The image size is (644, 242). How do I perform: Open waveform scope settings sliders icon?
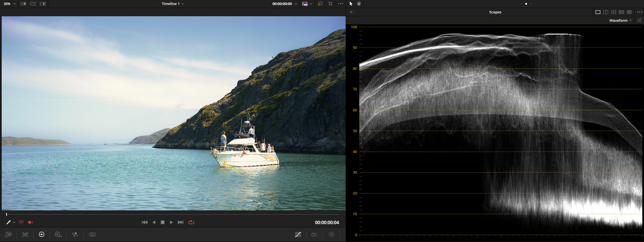coord(639,20)
